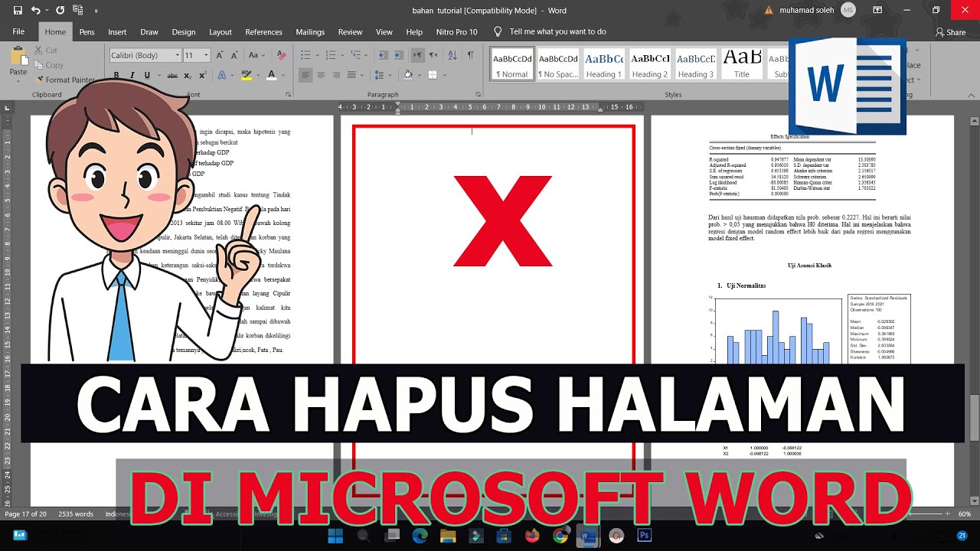The width and height of the screenshot is (980, 551).
Task: Open the Paragraph settings dialog launcher
Action: tap(477, 94)
